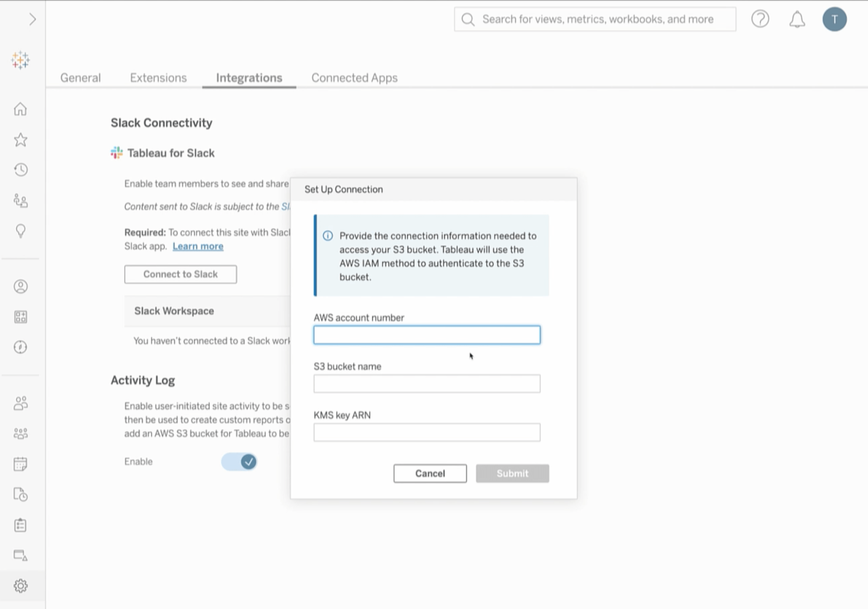Select the Connected Apps tab
Screen dimensions: 868x609
pos(354,78)
